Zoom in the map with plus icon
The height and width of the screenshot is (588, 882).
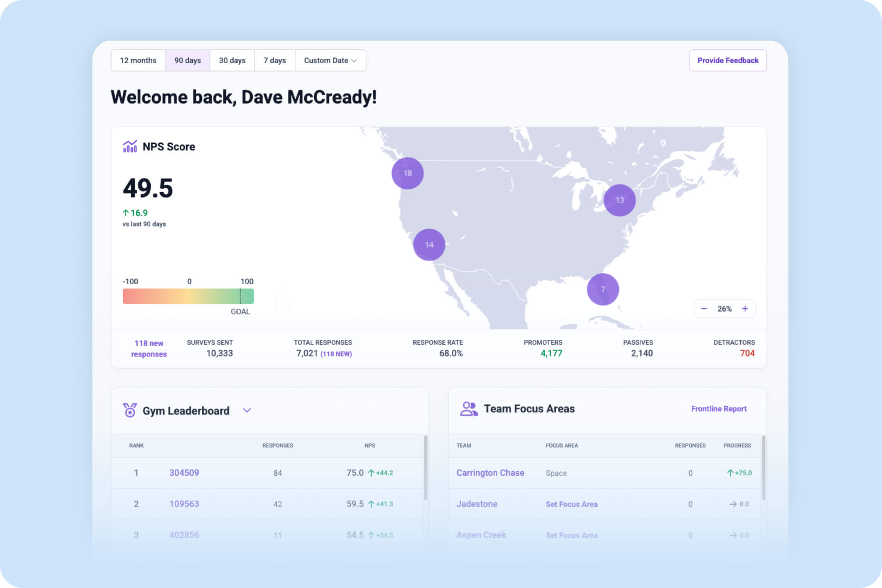745,309
